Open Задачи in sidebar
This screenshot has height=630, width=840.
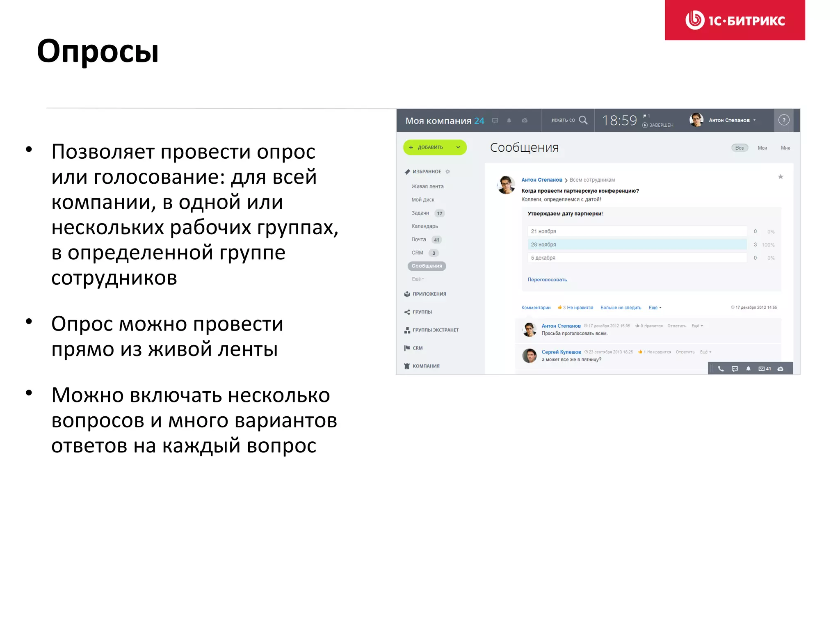click(x=420, y=213)
